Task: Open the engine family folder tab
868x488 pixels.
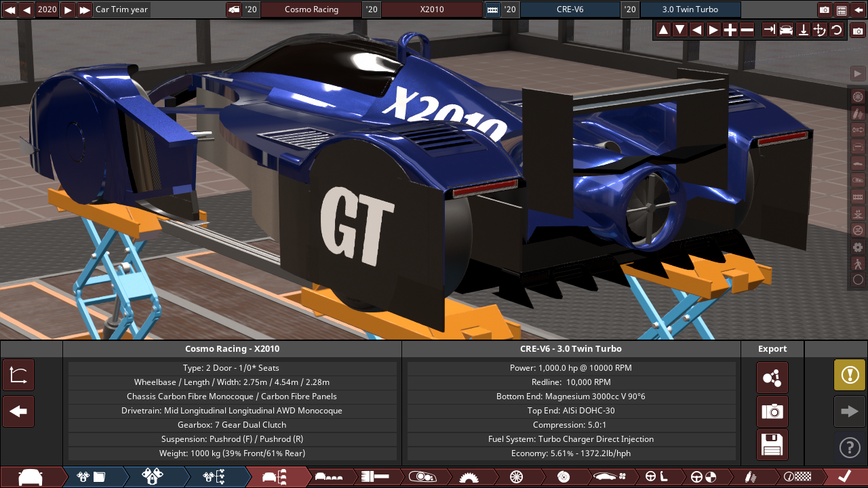Action: pyautogui.click(x=92, y=477)
